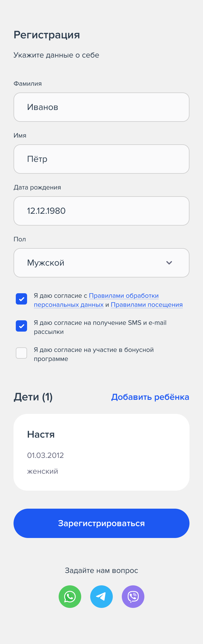Open the Настя child card

click(x=101, y=452)
